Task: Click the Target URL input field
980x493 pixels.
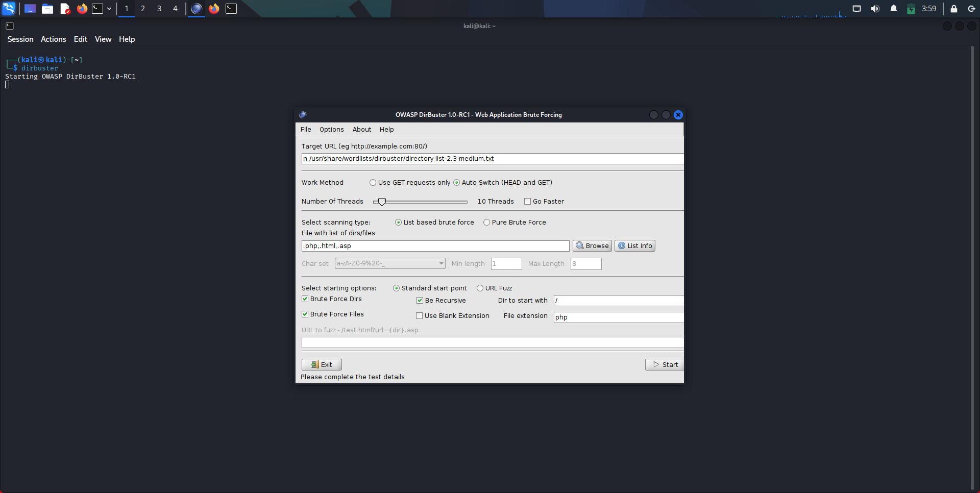Action: [493, 159]
